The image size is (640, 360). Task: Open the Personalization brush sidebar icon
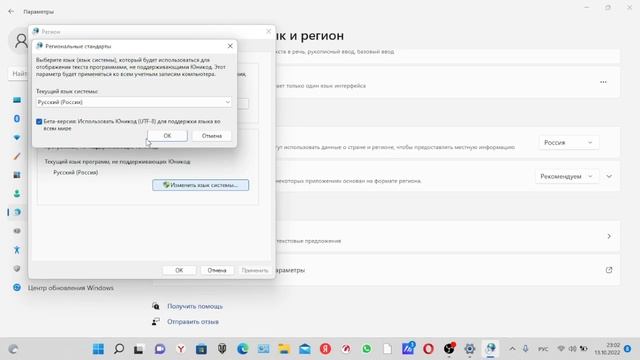click(17, 156)
